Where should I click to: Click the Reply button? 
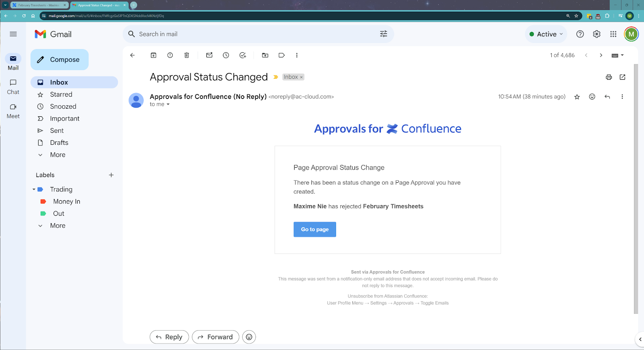tap(169, 337)
